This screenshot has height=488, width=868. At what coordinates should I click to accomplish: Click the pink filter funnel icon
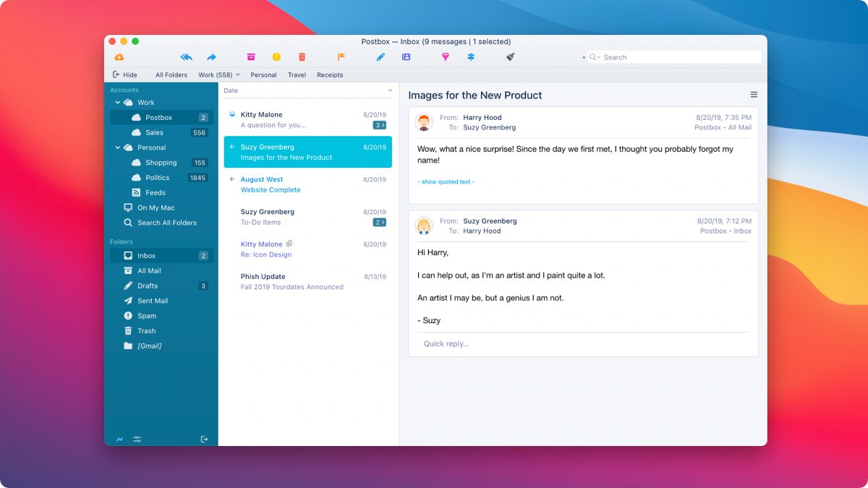tap(446, 57)
